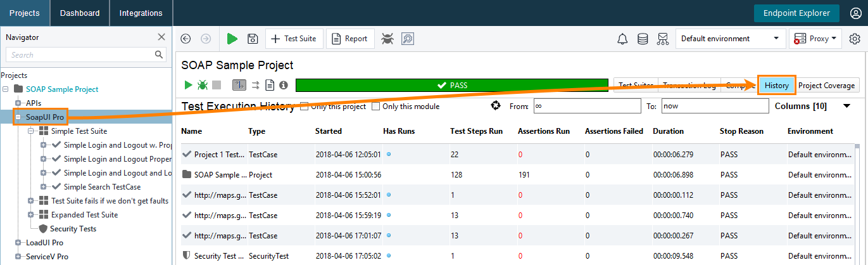
Task: Click shield icon in Security Test history row
Action: tap(186, 255)
